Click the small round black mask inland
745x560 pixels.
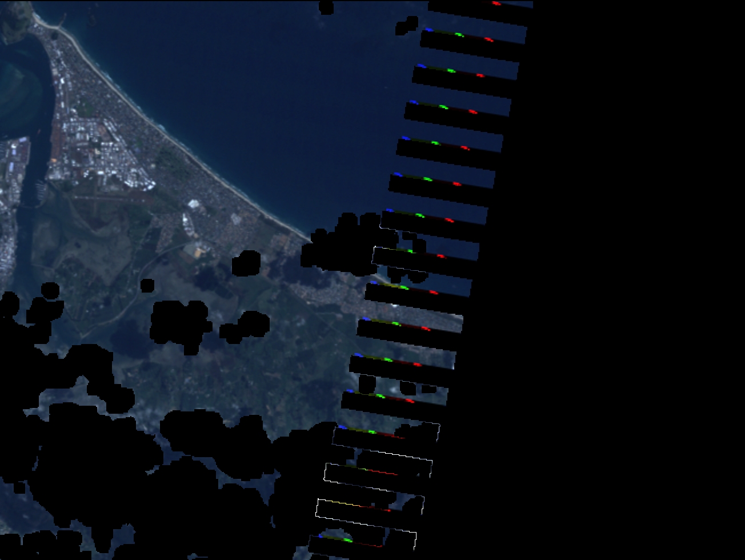point(147,285)
